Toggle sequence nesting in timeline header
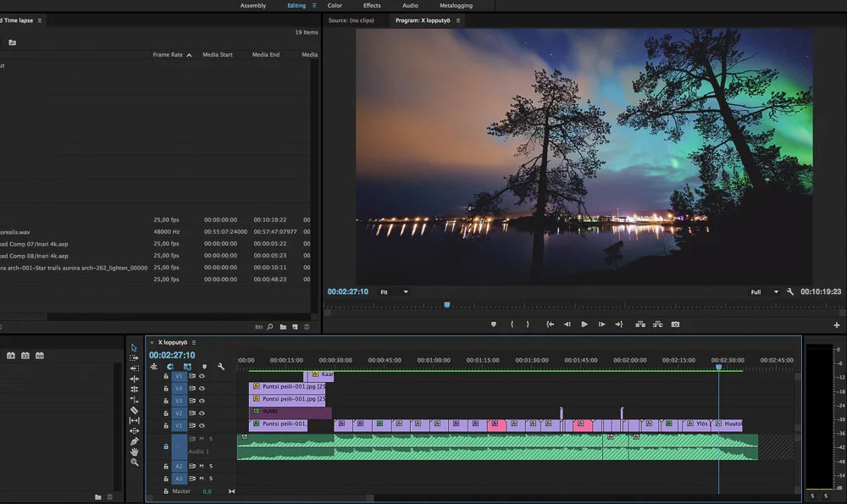The image size is (847, 504). tap(154, 366)
